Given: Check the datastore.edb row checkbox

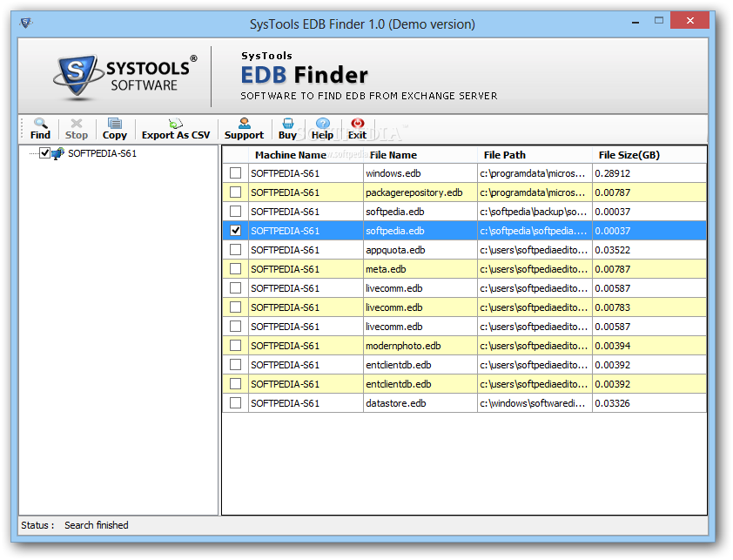Looking at the screenshot, I should (236, 403).
